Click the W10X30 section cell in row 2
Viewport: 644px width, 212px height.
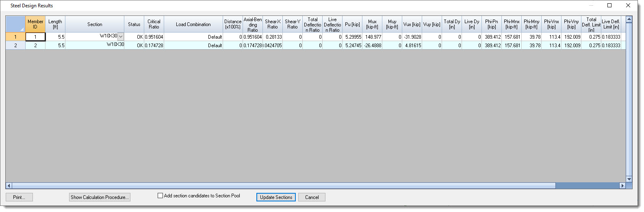tap(95, 45)
